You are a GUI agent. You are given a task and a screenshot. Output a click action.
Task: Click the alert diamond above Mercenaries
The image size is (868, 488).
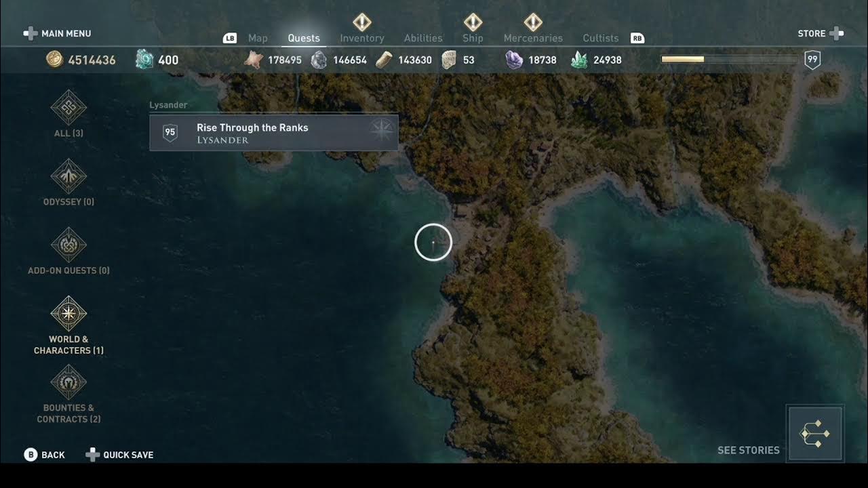click(x=533, y=22)
